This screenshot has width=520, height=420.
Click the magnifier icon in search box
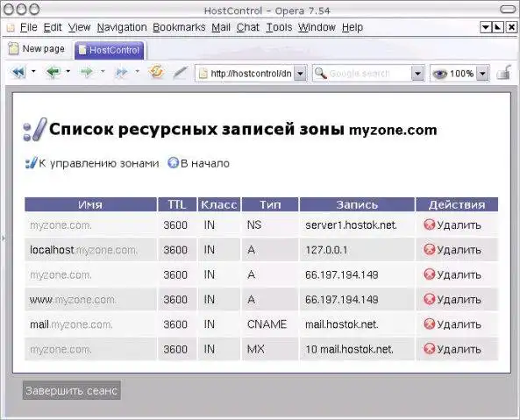coord(320,73)
